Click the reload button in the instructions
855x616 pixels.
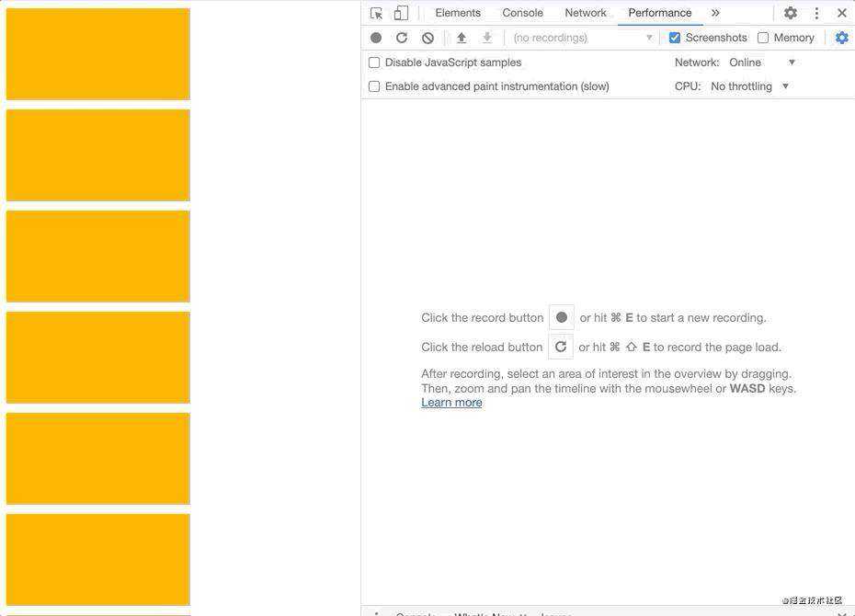[561, 347]
